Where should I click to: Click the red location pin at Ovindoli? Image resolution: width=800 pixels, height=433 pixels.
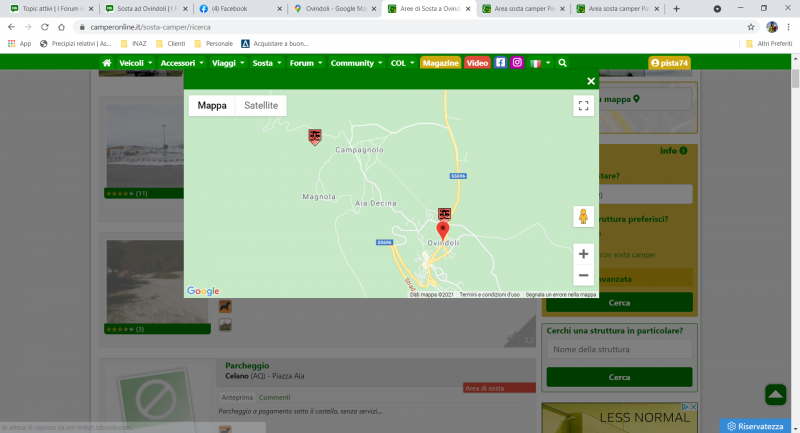443,232
